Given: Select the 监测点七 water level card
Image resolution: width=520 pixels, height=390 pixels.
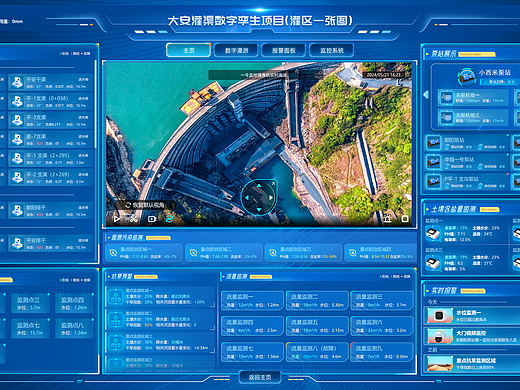Looking at the screenshot, I should tap(30, 328).
